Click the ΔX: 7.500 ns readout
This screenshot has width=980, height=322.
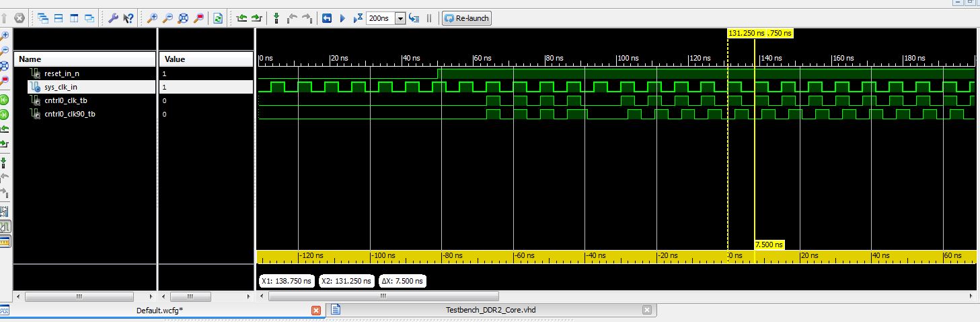tap(402, 281)
